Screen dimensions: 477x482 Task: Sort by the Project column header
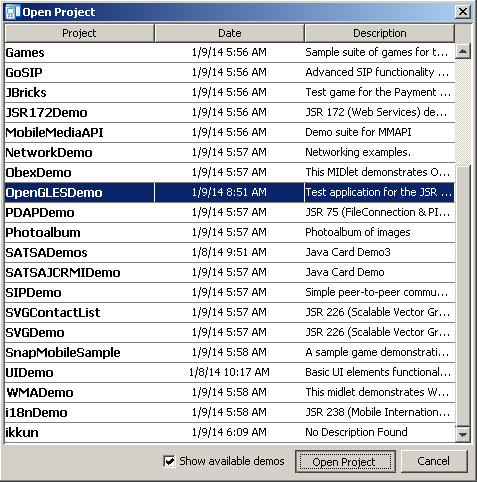coord(79,33)
